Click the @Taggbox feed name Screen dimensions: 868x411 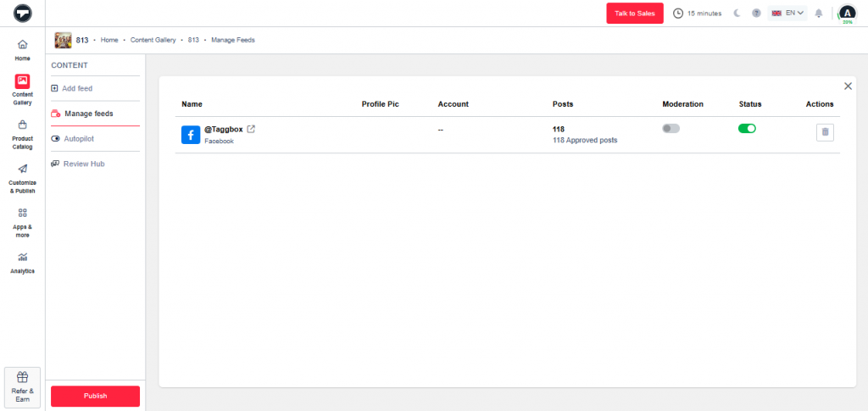click(224, 129)
